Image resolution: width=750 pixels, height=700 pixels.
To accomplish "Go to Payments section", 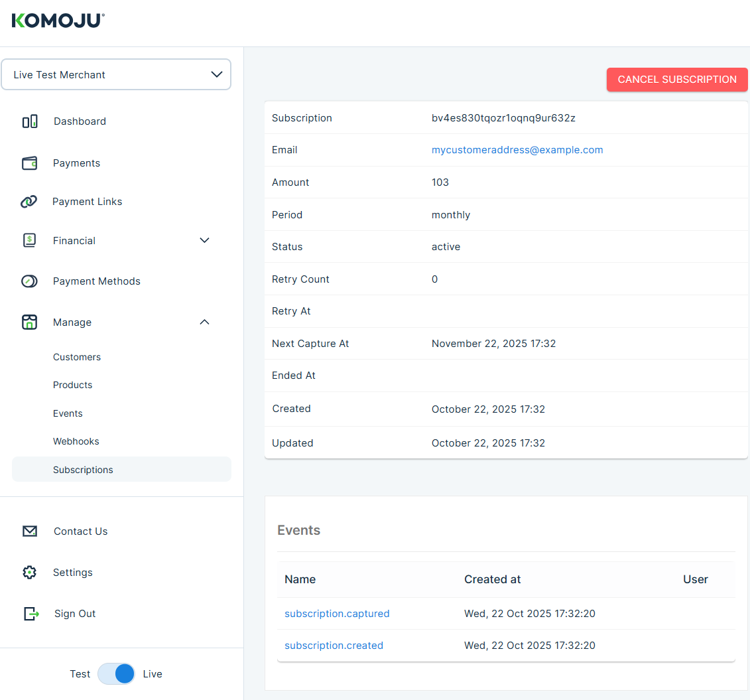I will pos(76,163).
